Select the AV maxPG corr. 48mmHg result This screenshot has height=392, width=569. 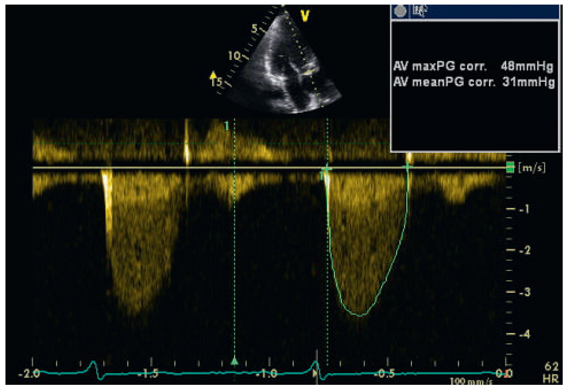(x=473, y=66)
